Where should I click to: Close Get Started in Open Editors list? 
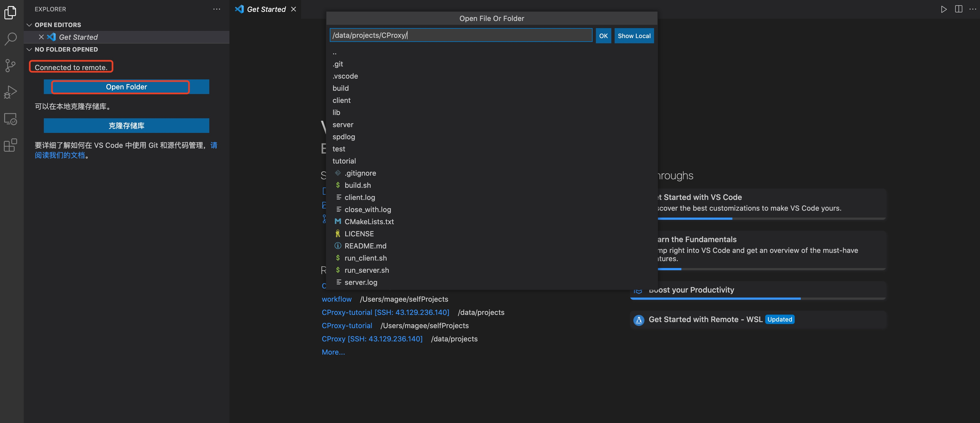coord(41,37)
